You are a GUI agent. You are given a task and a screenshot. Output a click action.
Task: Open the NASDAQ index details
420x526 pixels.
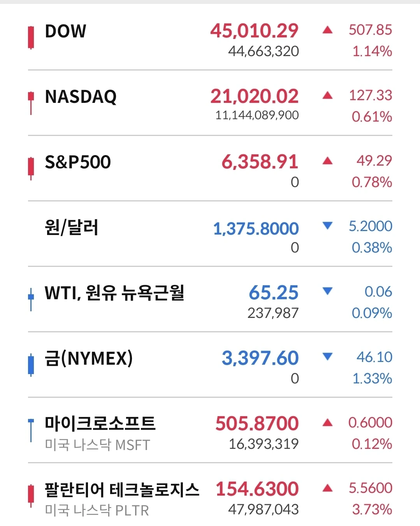coord(210,103)
